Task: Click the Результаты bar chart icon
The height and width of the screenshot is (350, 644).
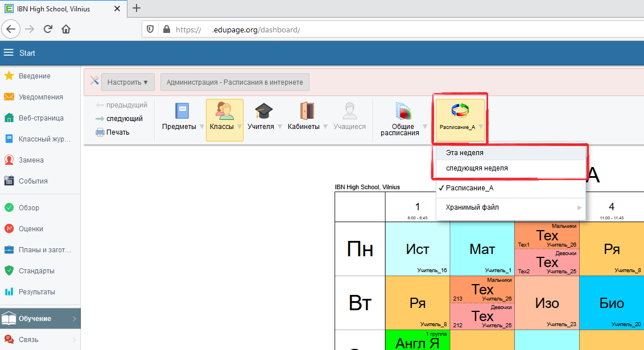Action: pyautogui.click(x=9, y=291)
